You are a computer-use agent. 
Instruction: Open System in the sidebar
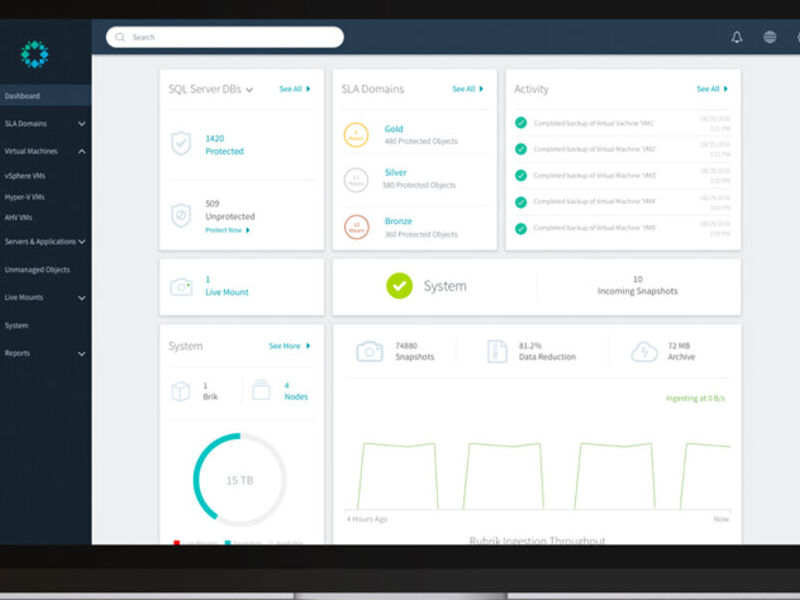16,326
